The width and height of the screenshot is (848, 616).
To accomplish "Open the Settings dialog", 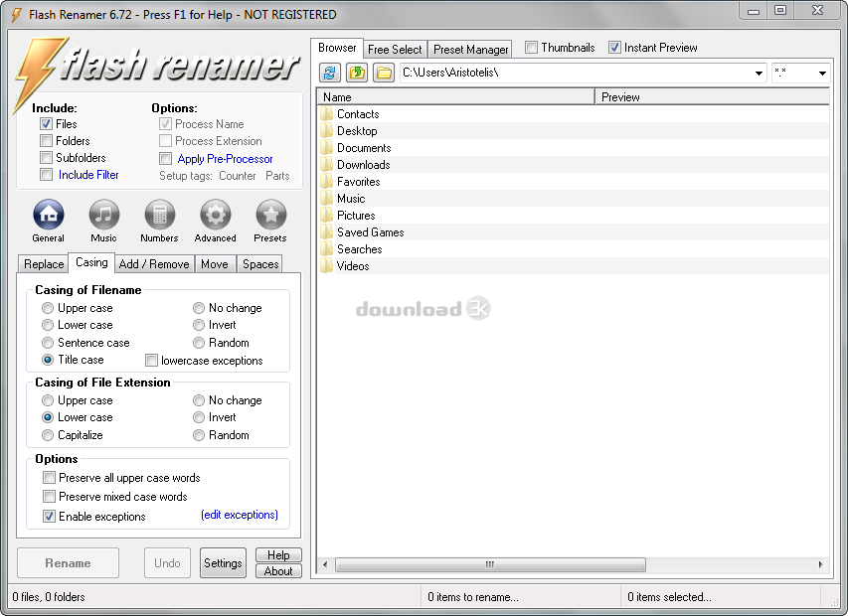I will tap(223, 563).
